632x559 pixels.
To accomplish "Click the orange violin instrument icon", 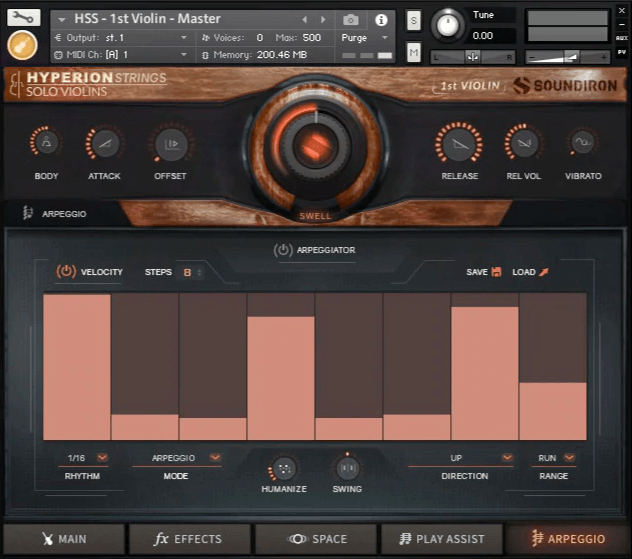I will pos(23,45).
